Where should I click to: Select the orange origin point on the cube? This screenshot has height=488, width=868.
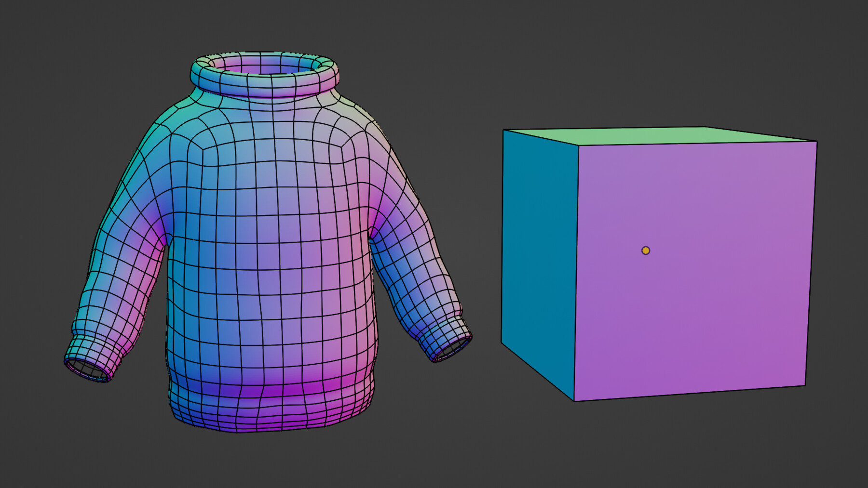coord(645,251)
